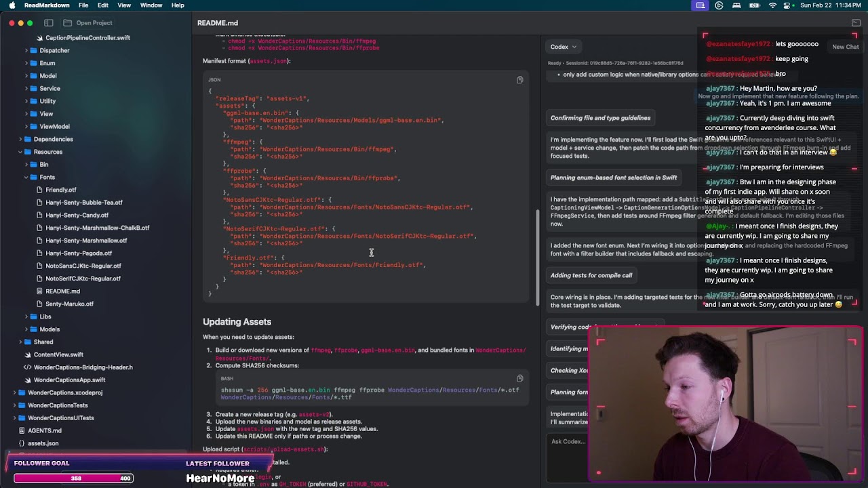
Task: Click the file icon of README.md in Fonts
Action: (39, 291)
